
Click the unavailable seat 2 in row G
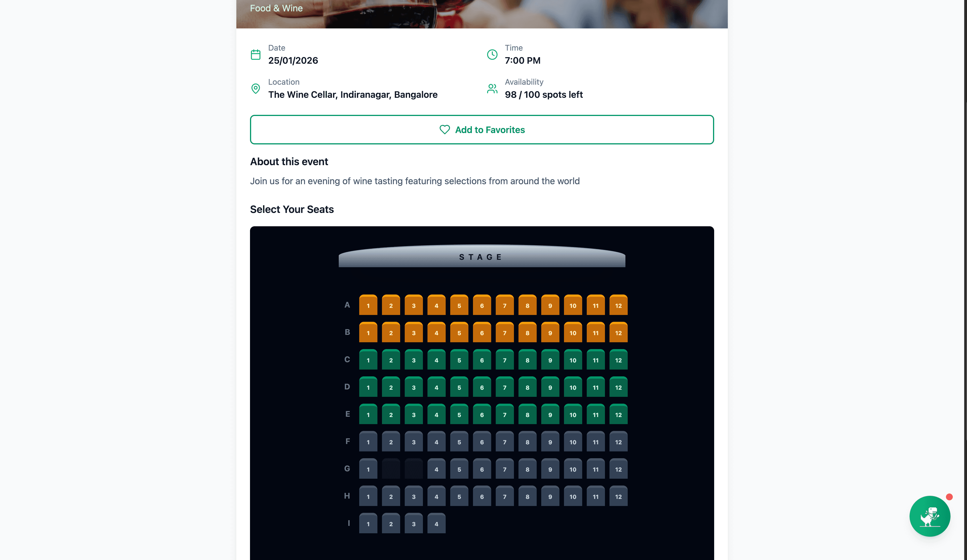click(390, 469)
